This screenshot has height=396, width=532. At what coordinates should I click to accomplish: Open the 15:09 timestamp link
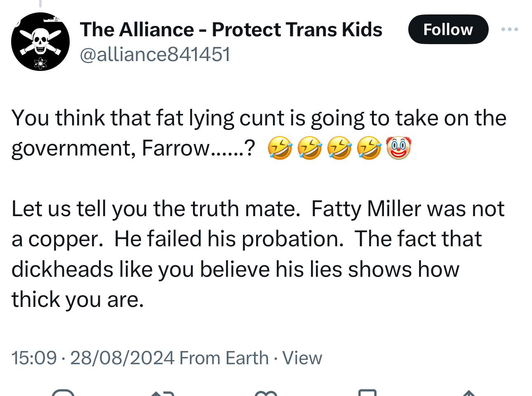pos(34,358)
